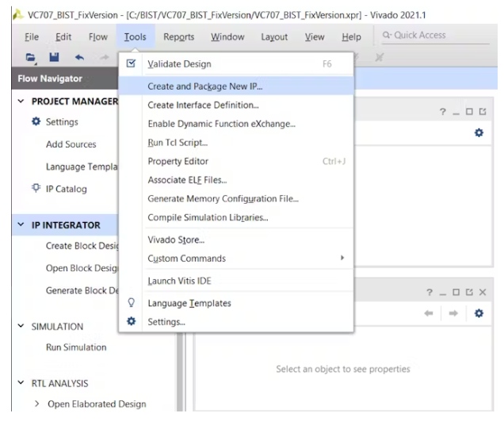Click Add Sources in Flow Navigator
This screenshot has width=504, height=421.
click(71, 144)
